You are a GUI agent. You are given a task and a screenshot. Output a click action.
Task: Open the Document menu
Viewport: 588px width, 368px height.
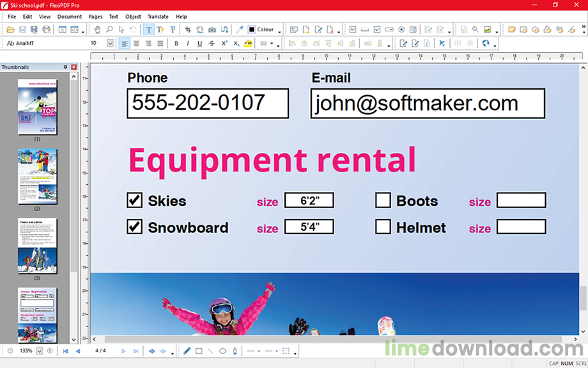click(x=70, y=17)
